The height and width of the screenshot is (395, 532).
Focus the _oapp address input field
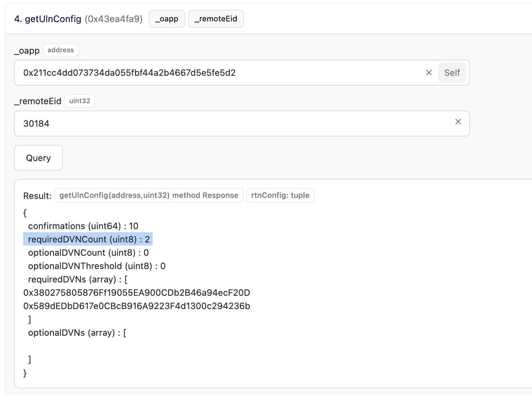[218, 73]
